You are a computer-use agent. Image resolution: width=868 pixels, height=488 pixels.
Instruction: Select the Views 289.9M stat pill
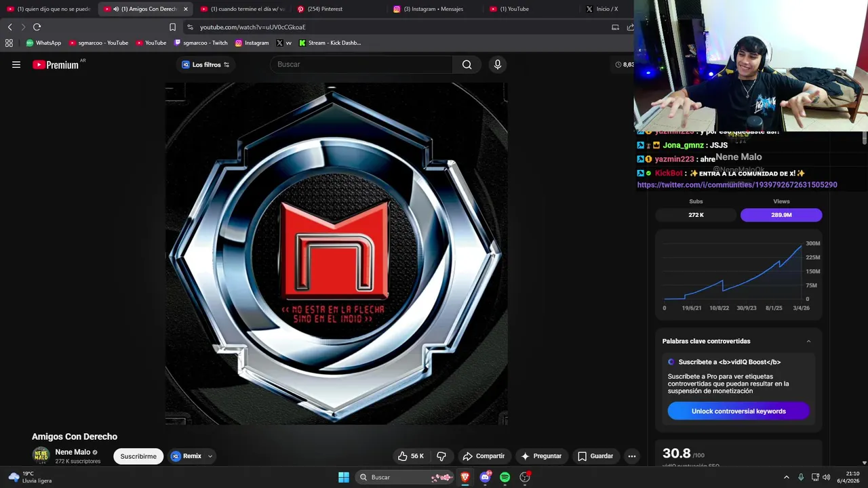click(781, 215)
